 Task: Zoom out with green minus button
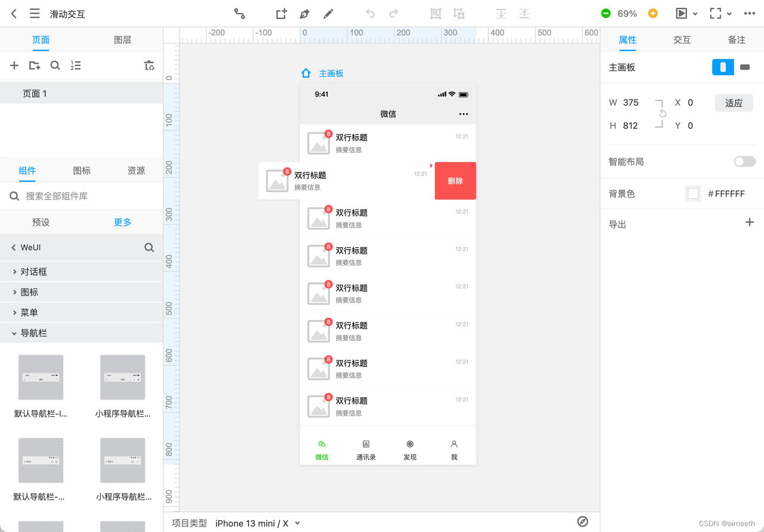(x=606, y=13)
